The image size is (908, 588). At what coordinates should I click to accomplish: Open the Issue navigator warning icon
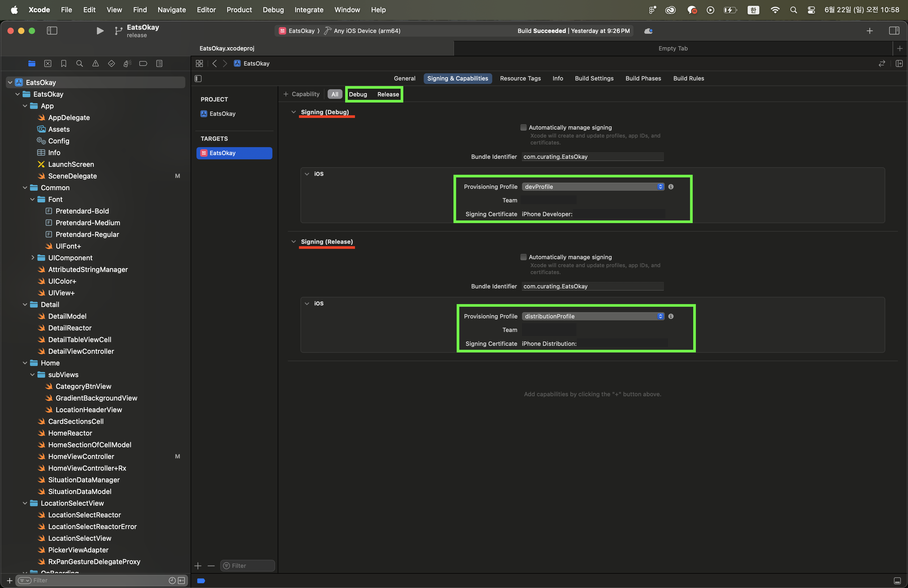click(x=95, y=63)
